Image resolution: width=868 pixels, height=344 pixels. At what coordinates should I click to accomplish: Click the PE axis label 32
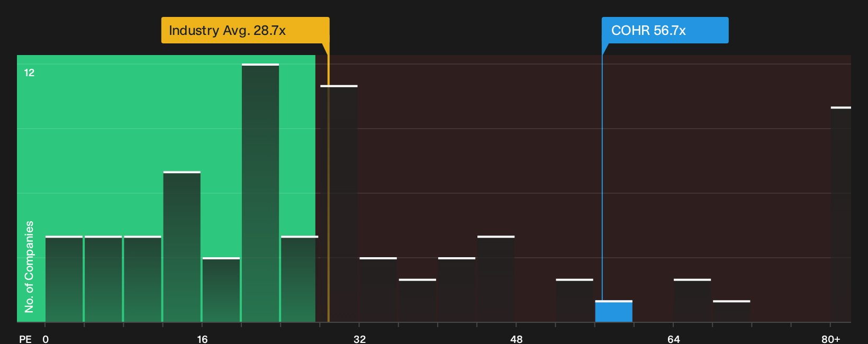coord(359,339)
